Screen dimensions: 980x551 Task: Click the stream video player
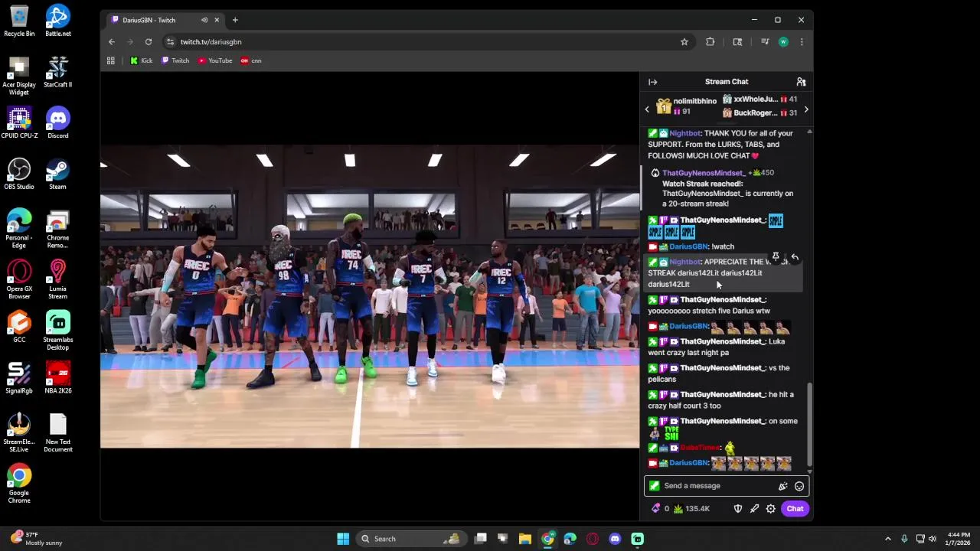370,296
